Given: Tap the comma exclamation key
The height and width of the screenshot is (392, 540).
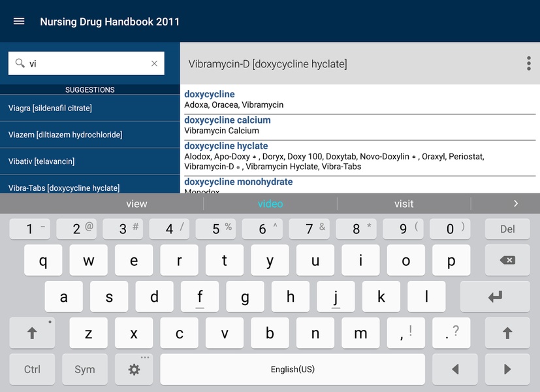Looking at the screenshot, I should tap(406, 333).
